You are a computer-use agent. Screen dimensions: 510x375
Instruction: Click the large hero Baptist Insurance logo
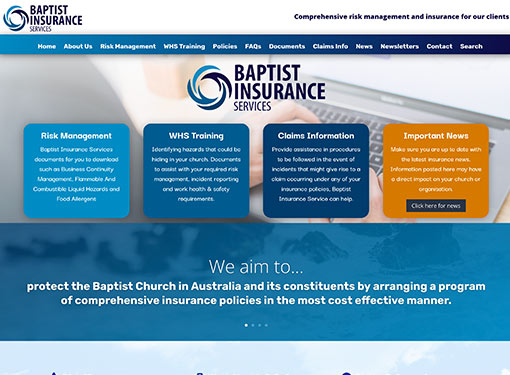tap(256, 88)
